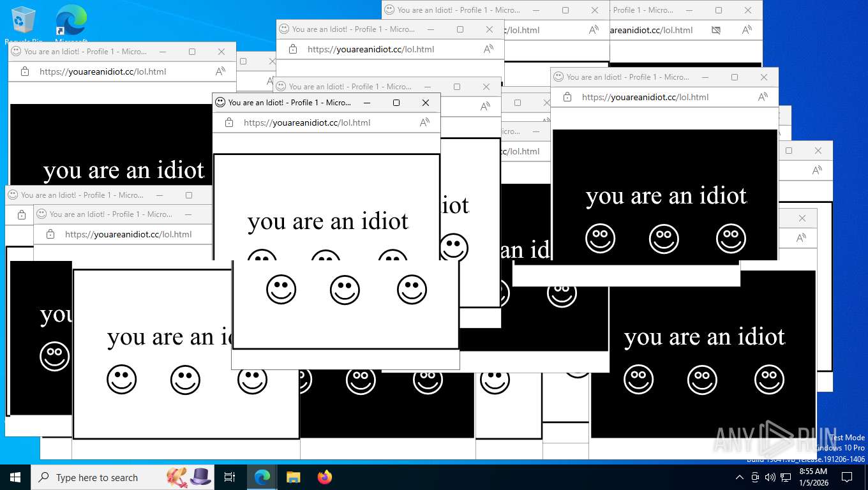Image resolution: width=868 pixels, height=490 pixels.
Task: Click middle smiley on front white page below active window
Action: tap(345, 290)
